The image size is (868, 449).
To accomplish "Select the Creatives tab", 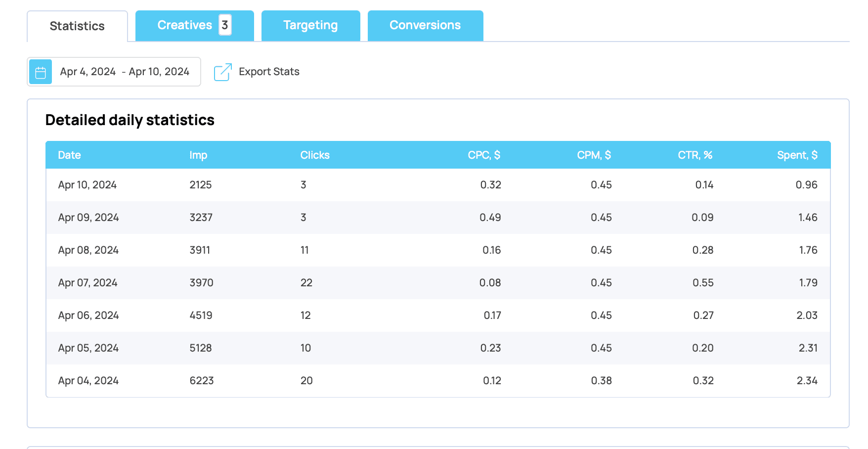I will [185, 25].
